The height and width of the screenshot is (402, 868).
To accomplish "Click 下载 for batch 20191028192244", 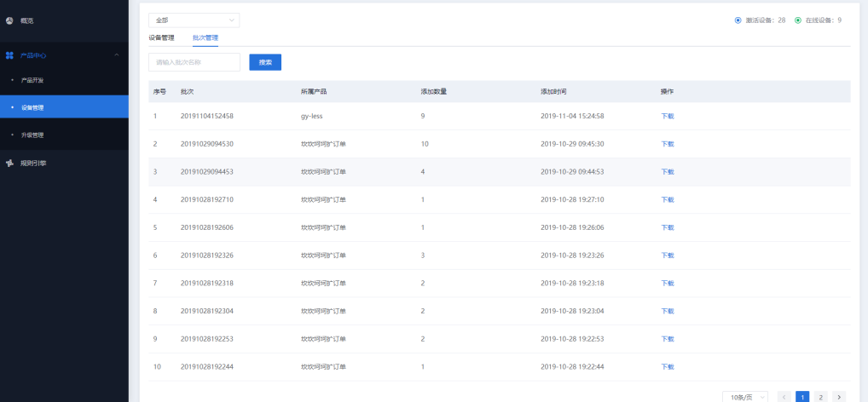I will tap(668, 367).
